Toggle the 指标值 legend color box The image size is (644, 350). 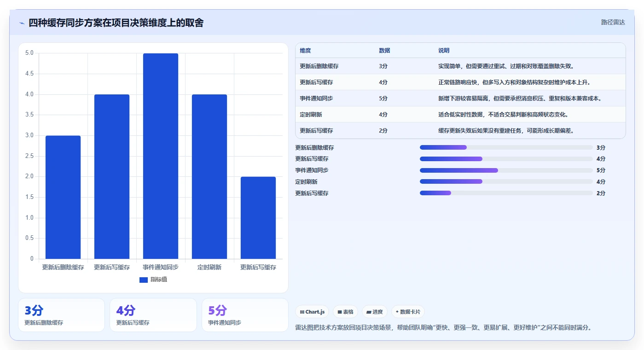[143, 280]
